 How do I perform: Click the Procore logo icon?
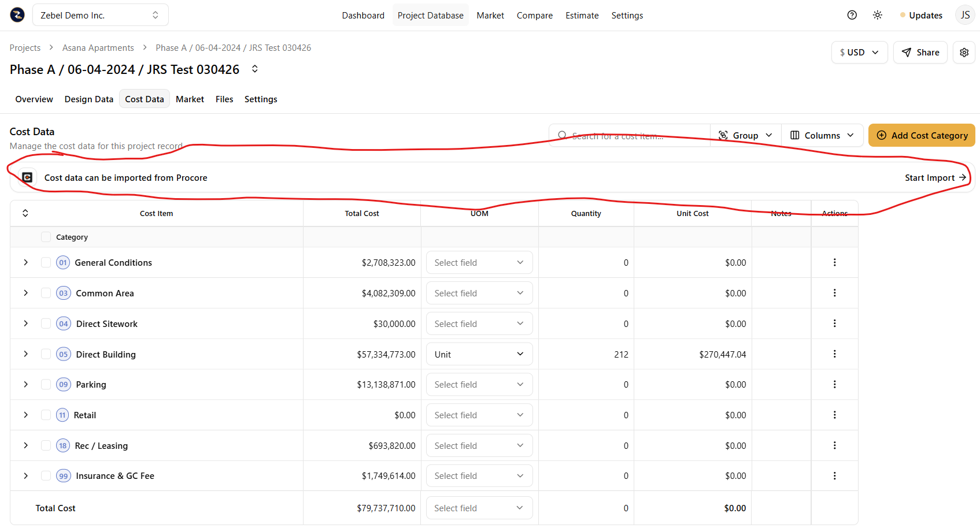coord(27,177)
